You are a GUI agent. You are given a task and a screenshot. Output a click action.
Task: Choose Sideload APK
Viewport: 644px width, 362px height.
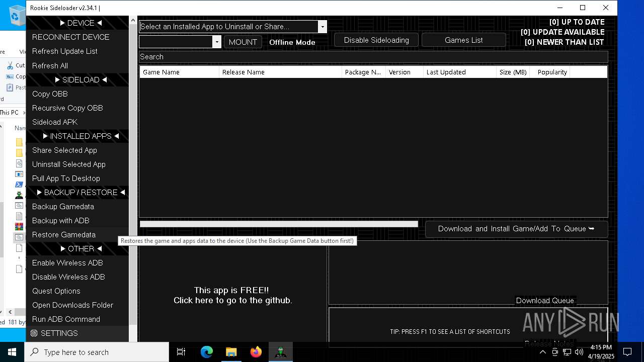[x=77, y=122]
